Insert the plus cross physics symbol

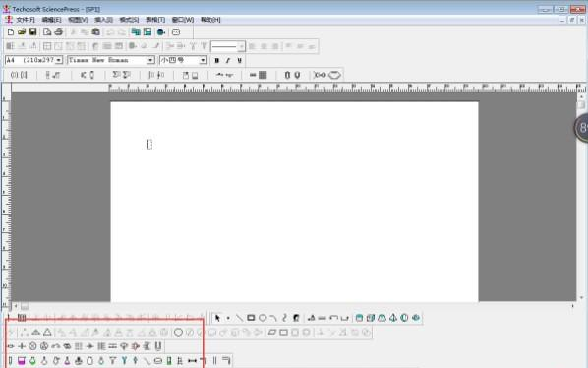pos(22,346)
